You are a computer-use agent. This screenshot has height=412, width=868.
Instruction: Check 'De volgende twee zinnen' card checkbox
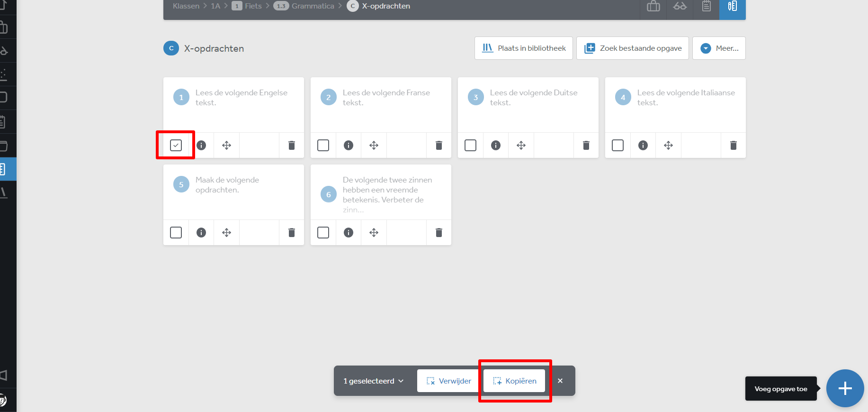[x=323, y=232]
